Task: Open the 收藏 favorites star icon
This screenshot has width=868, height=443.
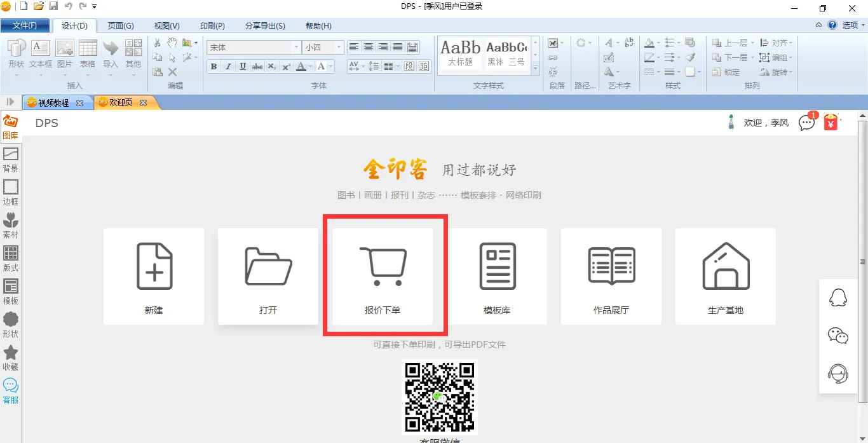Action: tap(11, 358)
